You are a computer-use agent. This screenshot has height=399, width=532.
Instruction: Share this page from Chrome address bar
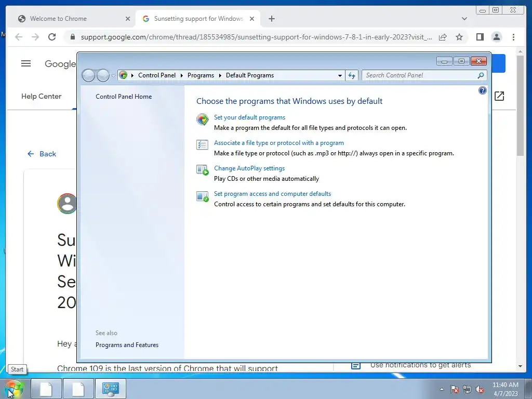click(x=443, y=37)
